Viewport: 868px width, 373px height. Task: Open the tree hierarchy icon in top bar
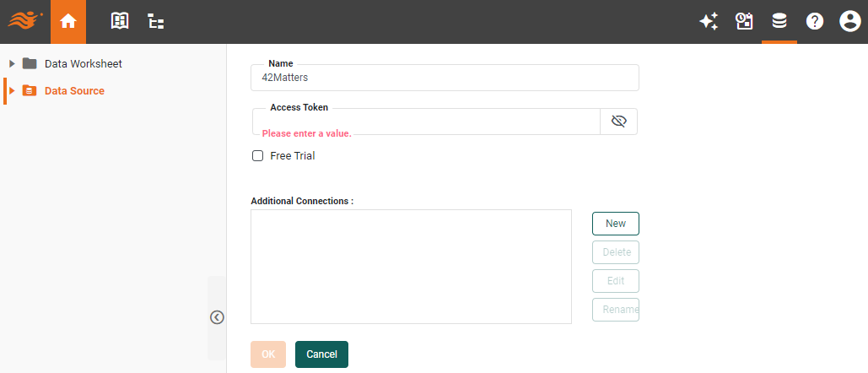coord(156,22)
